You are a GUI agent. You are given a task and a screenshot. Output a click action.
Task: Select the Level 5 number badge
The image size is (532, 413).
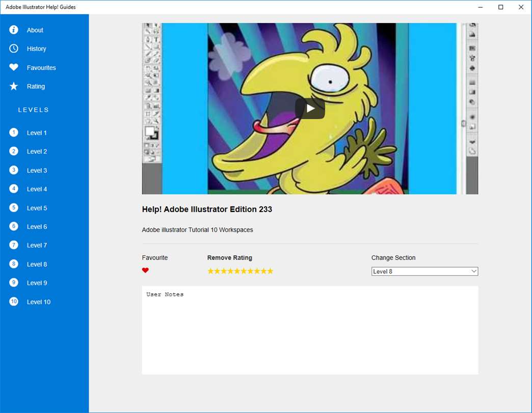click(14, 208)
